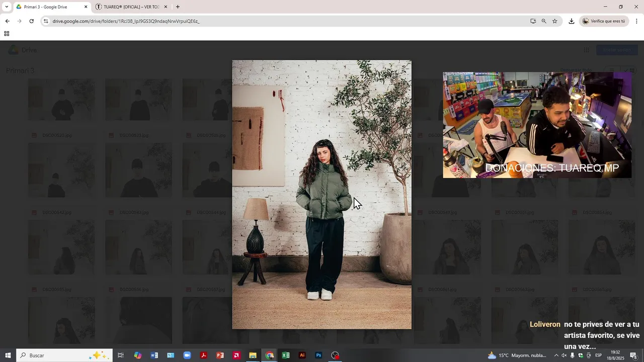The height and width of the screenshot is (362, 644).
Task: Open File Explorer from the taskbar
Action: [x=253, y=355]
